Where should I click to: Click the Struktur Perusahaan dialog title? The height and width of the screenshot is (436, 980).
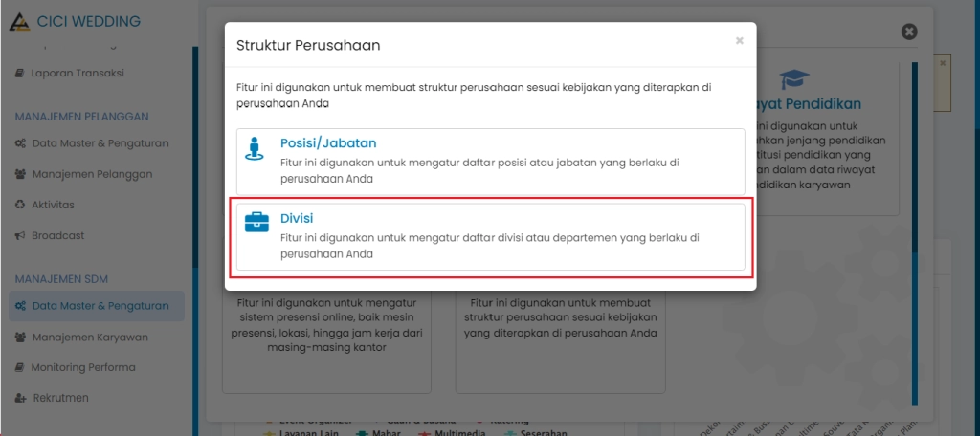[308, 45]
